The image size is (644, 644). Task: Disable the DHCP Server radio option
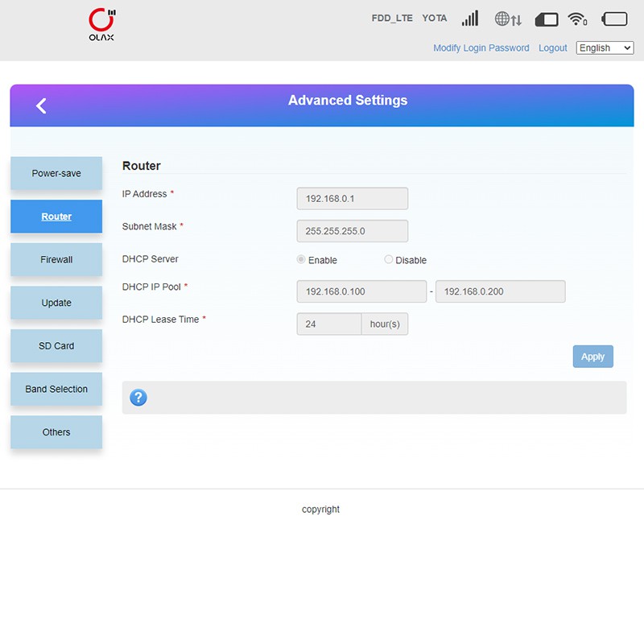click(x=389, y=260)
